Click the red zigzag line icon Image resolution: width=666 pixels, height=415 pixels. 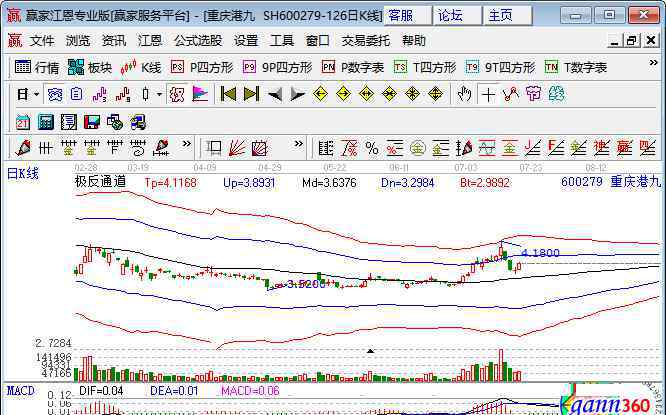coord(511,94)
